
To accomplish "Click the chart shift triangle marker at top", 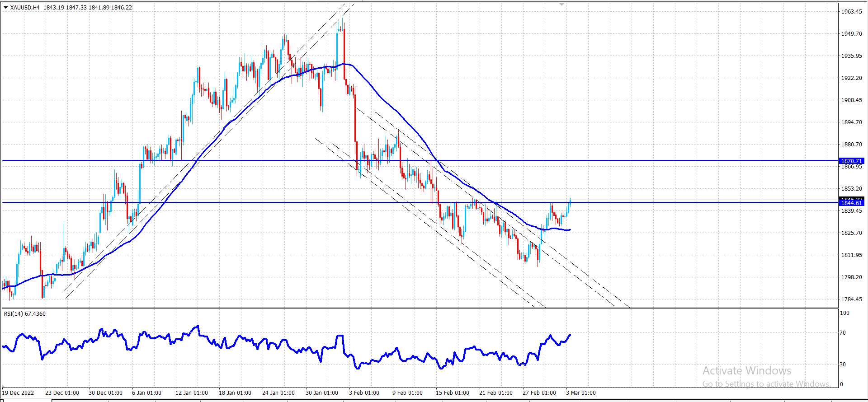I will tap(562, 4).
